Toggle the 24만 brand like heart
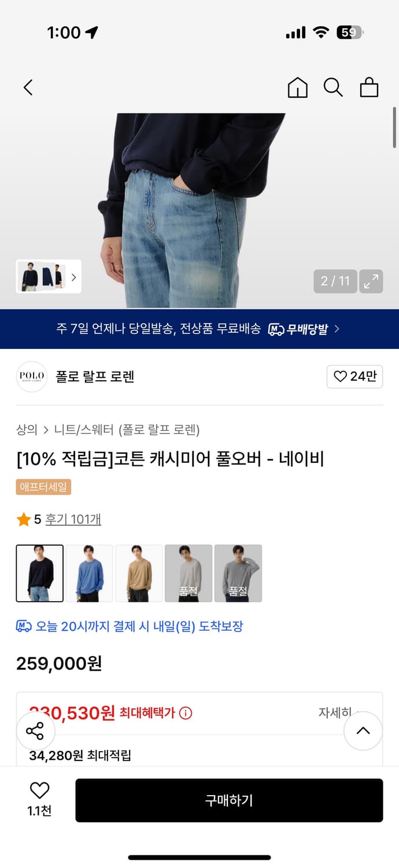 tap(354, 377)
